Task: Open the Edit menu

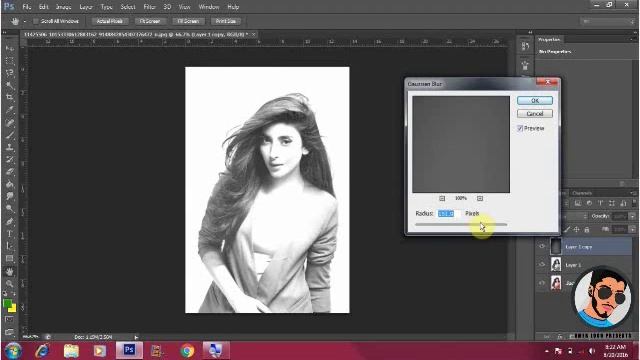Action: 43,7
